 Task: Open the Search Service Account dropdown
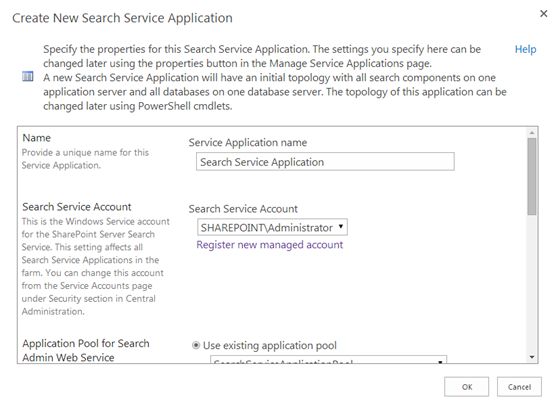pos(272,227)
